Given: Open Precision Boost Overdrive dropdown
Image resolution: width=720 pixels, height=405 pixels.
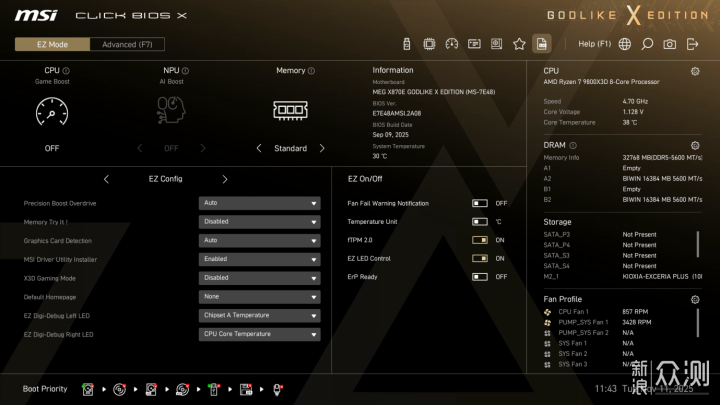Looking at the screenshot, I should coord(259,203).
